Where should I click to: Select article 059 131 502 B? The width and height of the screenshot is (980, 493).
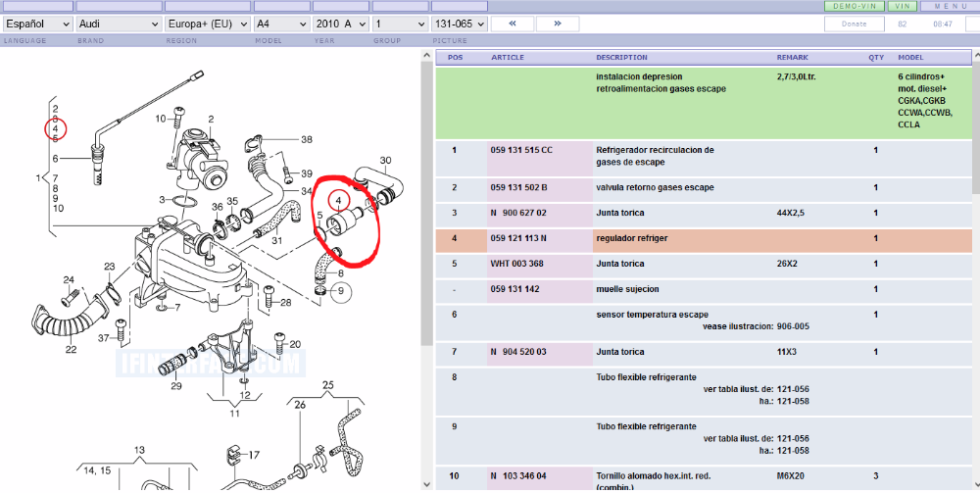click(518, 187)
